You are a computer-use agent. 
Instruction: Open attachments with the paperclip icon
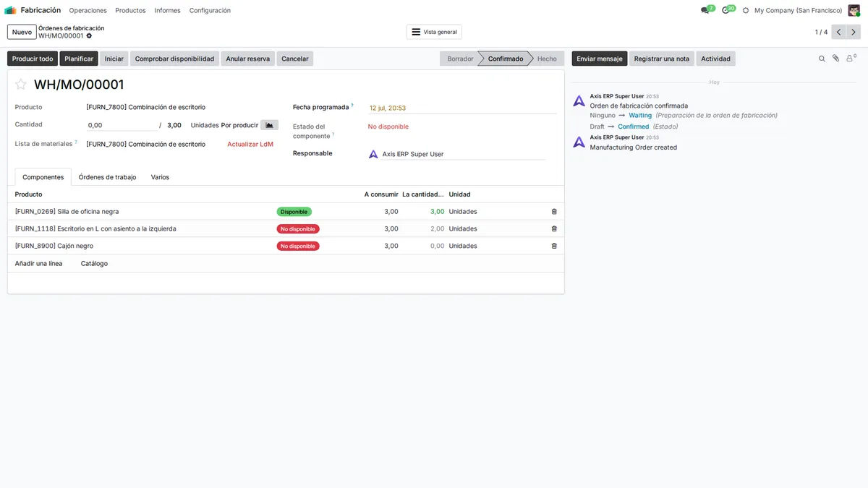[835, 59]
